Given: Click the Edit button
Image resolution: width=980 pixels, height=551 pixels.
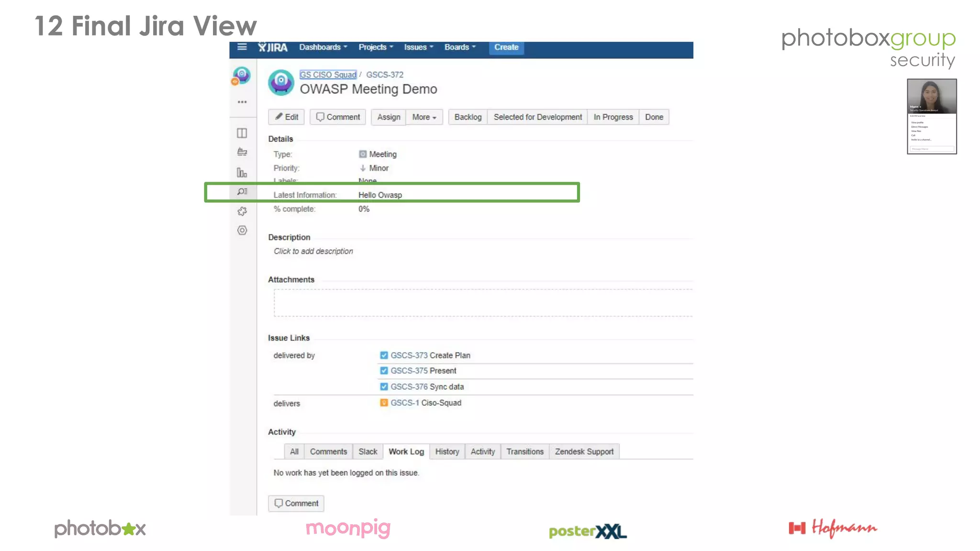Looking at the screenshot, I should click(x=287, y=117).
